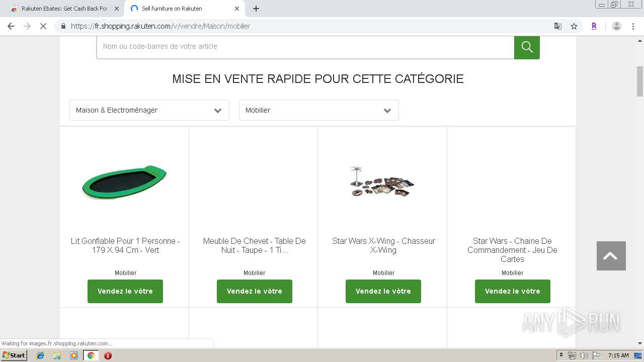Image resolution: width=644 pixels, height=362 pixels.
Task: Click the green inflatable bed thumbnail
Action: (x=125, y=182)
